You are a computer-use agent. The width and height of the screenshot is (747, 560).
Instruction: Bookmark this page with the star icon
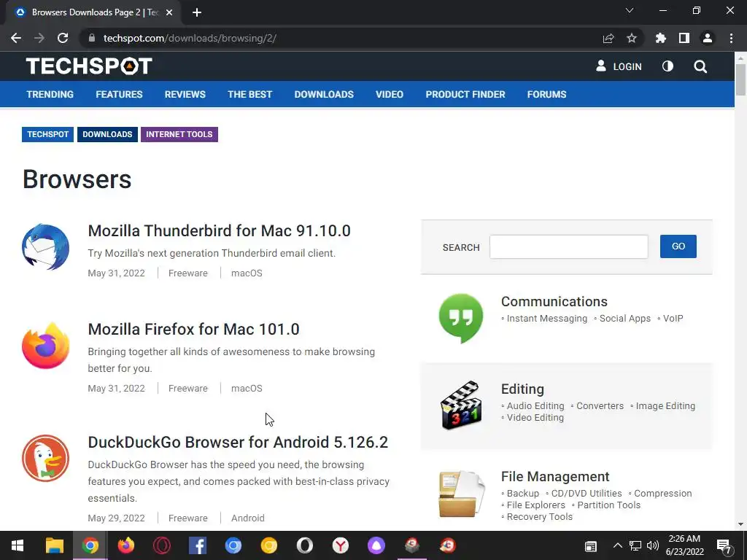(x=632, y=38)
